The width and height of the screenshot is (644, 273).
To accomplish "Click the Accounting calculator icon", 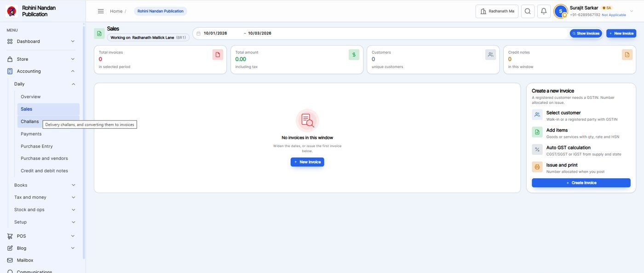I will pos(10,71).
